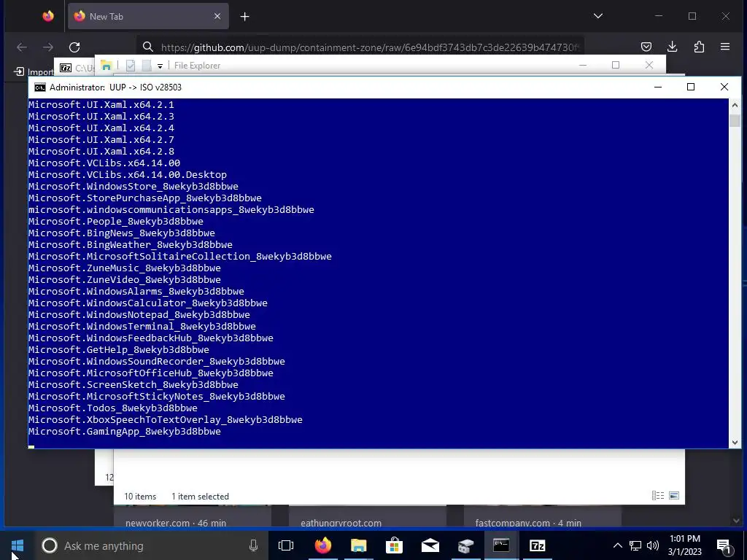Click line Microsoft.ZuneVideo_8wekyb3d8bbwe
Viewport: 747px width, 560px height.
(x=124, y=279)
